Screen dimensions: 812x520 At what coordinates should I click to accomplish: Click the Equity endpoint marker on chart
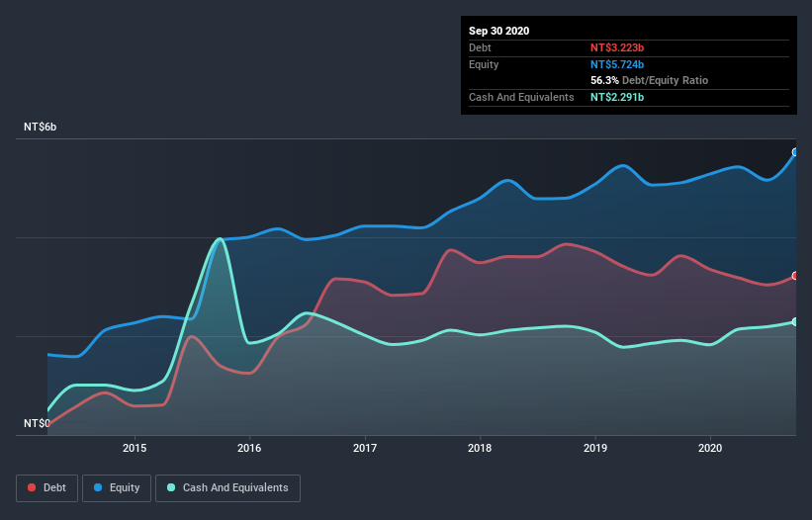coord(795,152)
